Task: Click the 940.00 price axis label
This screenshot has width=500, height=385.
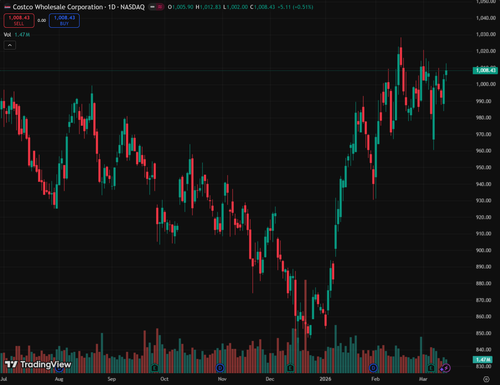Action: coord(484,184)
